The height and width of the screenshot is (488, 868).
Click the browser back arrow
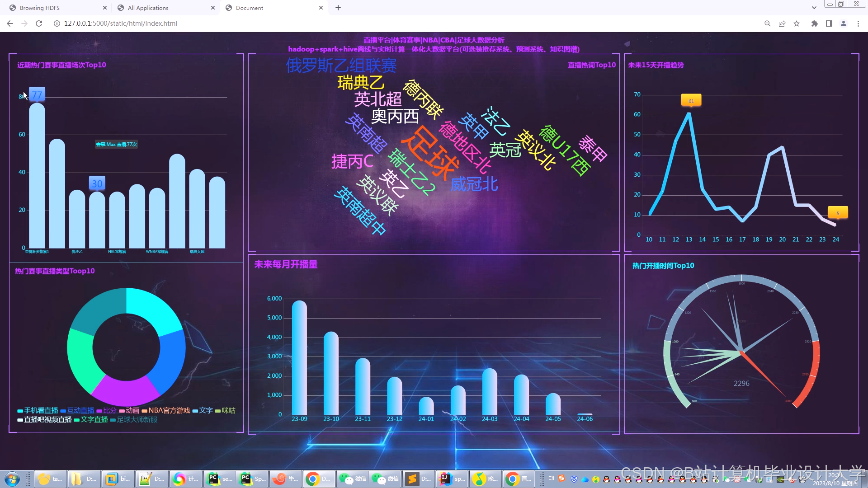10,23
